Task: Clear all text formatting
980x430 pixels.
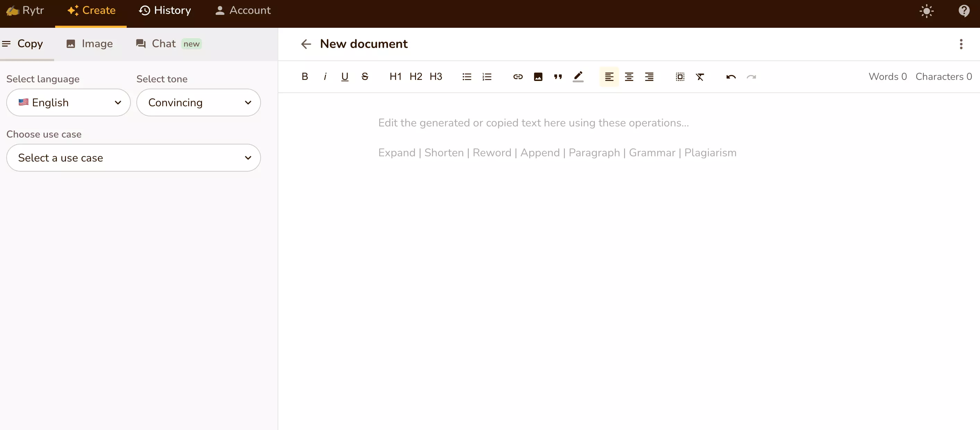Action: pyautogui.click(x=700, y=76)
